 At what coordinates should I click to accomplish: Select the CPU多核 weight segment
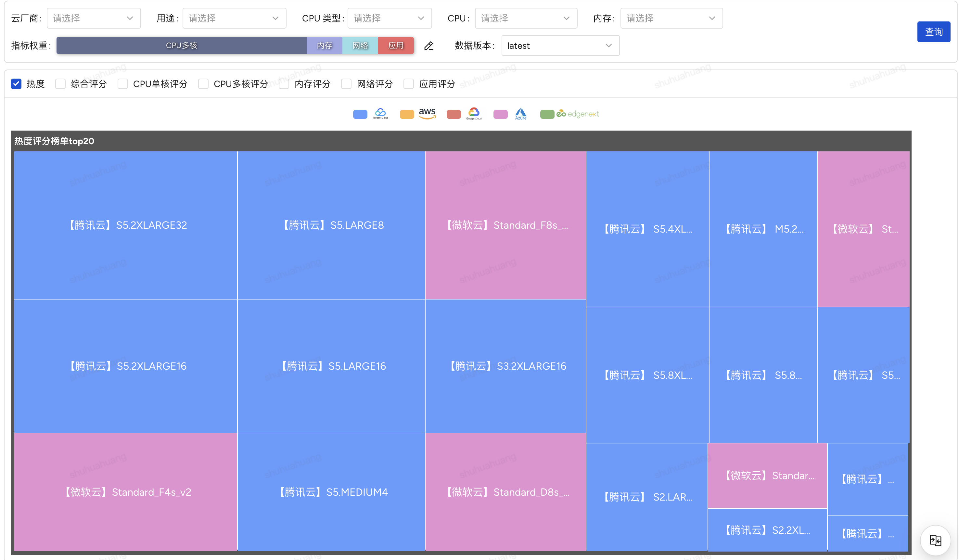[x=182, y=45]
